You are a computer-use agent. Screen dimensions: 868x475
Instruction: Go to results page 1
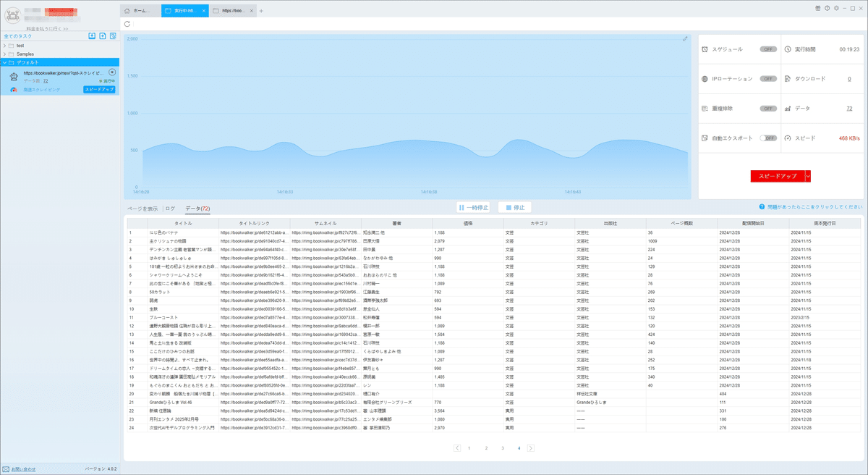pyautogui.click(x=469, y=448)
